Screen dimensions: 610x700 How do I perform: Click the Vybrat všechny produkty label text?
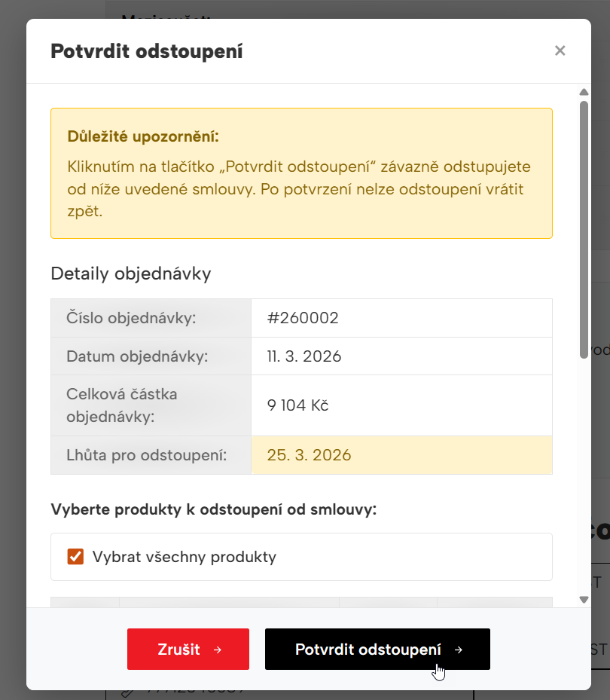click(x=184, y=558)
